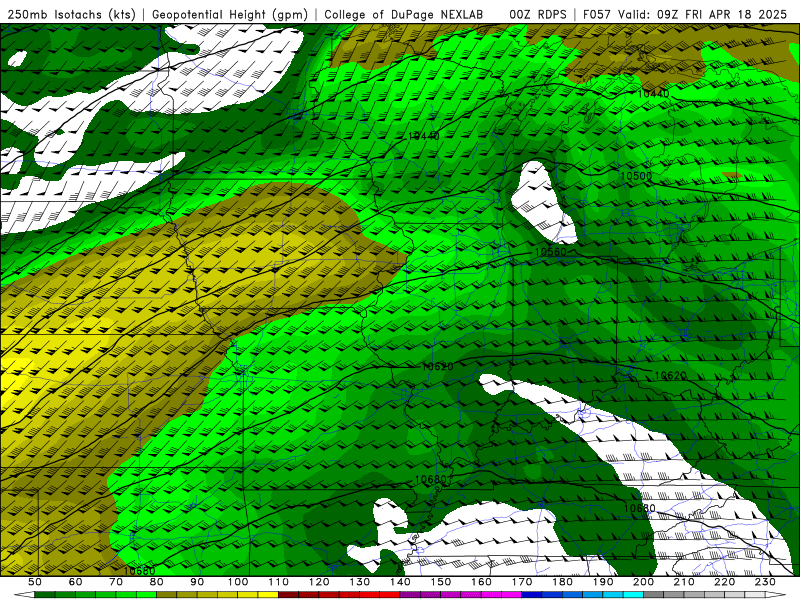Click the 130 value on the color scale
The width and height of the screenshot is (800, 600).
coord(359,582)
